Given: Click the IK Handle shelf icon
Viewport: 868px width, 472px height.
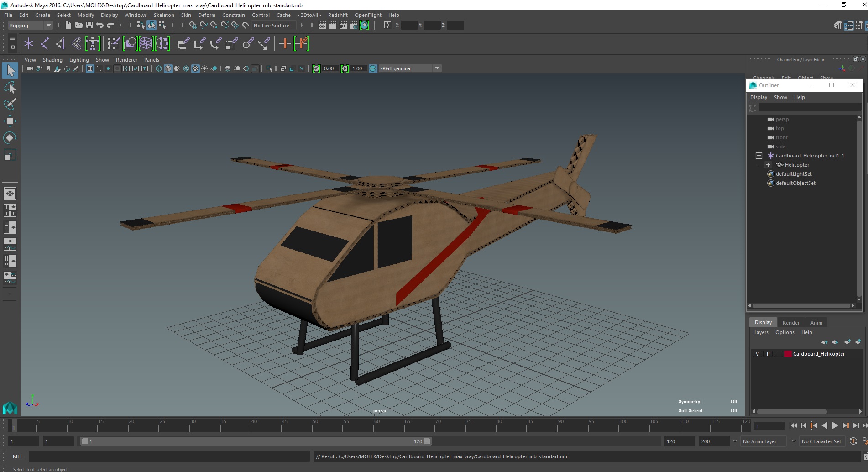Looking at the screenshot, I should 61,44.
